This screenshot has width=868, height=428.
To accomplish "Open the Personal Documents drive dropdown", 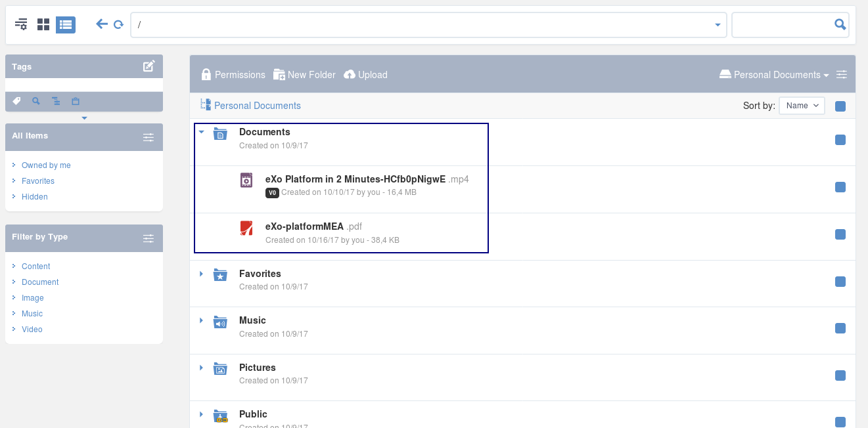I will tap(774, 75).
